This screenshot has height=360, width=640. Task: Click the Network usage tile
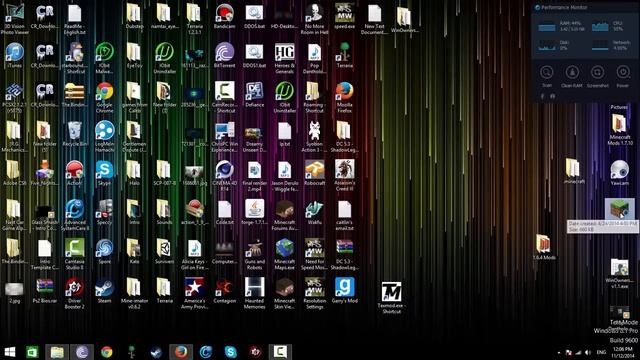[610, 45]
